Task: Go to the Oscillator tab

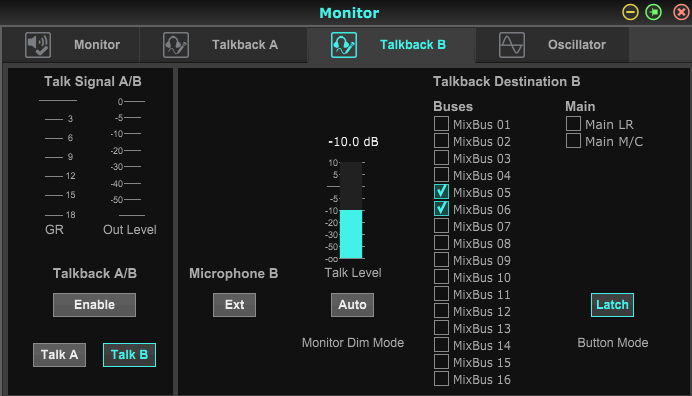Action: [x=553, y=45]
